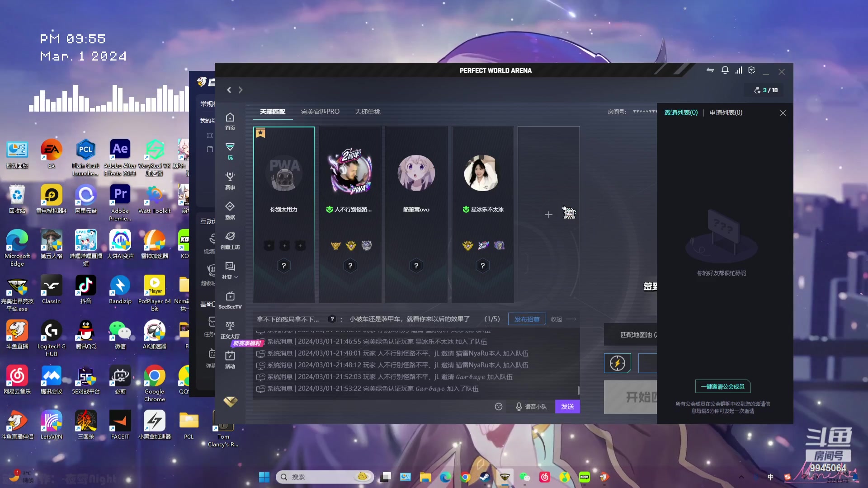868x488 pixels.
Task: Click the question mark under 你别太用力
Action: pos(284,266)
